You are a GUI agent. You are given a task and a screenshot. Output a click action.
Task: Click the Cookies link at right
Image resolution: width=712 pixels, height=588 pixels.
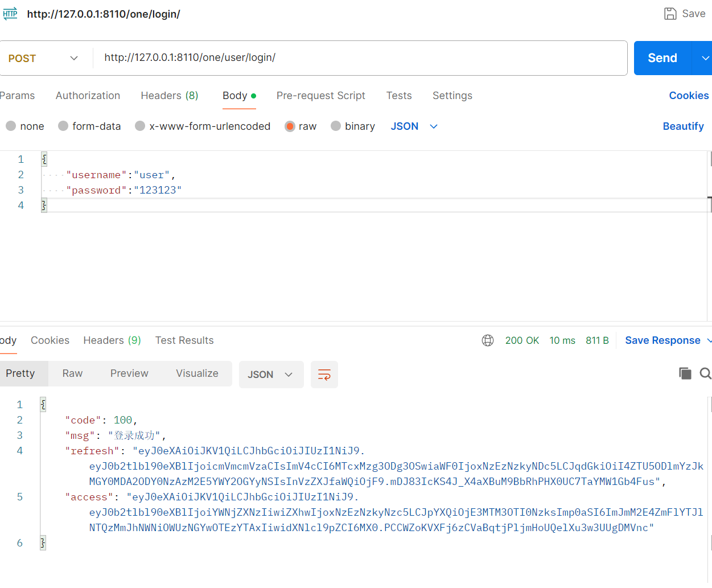689,96
